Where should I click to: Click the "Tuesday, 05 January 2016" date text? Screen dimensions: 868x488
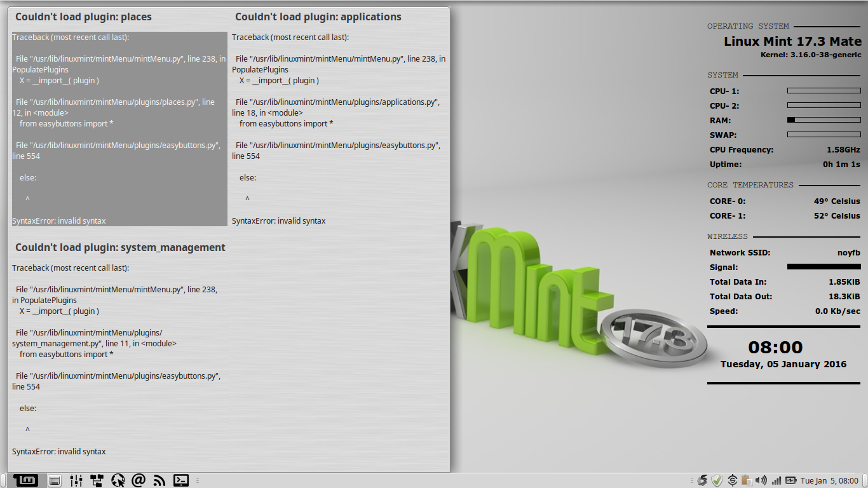pyautogui.click(x=783, y=364)
